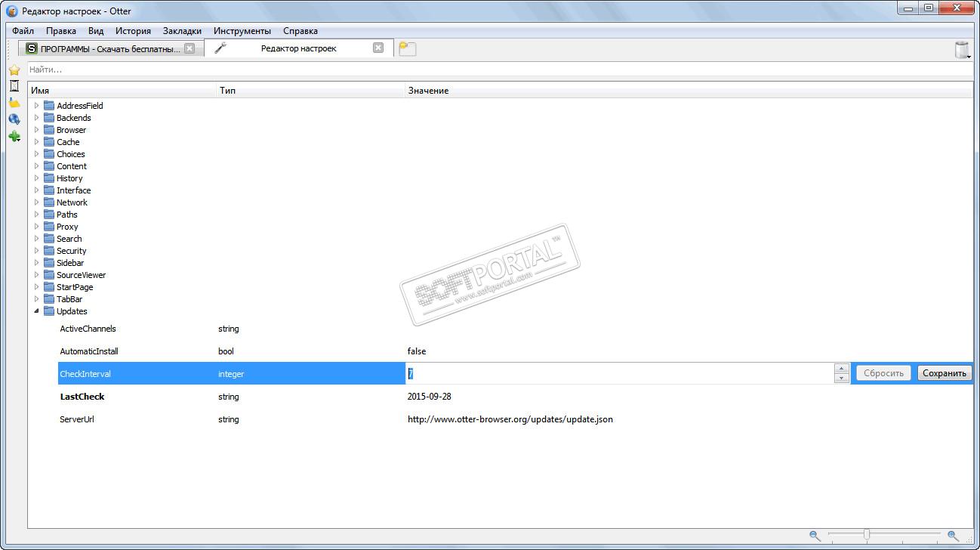Screen dimensions: 980x550
Task: Collapse the Updates settings group
Action: click(36, 311)
